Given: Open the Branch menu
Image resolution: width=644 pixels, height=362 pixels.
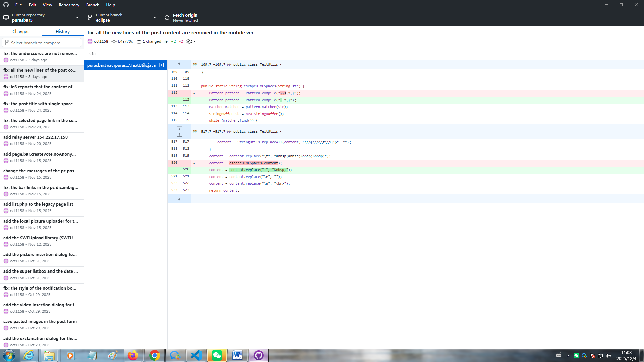Looking at the screenshot, I should [93, 5].
